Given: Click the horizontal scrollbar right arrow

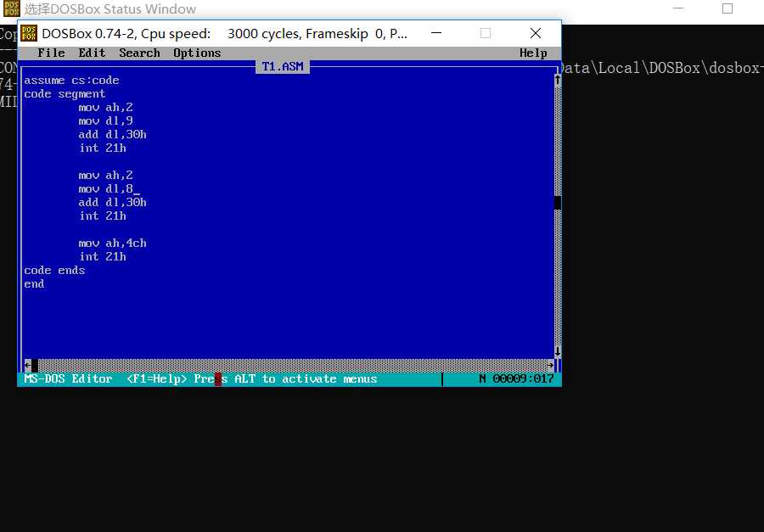Looking at the screenshot, I should 550,365.
